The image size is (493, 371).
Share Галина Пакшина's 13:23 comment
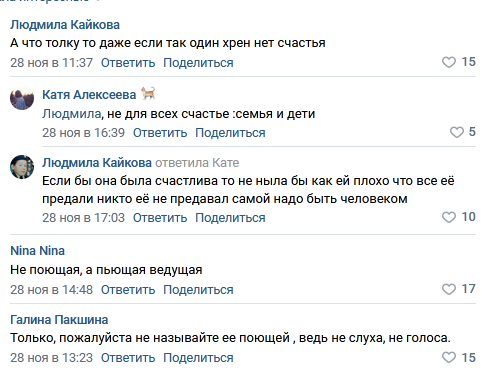(198, 358)
